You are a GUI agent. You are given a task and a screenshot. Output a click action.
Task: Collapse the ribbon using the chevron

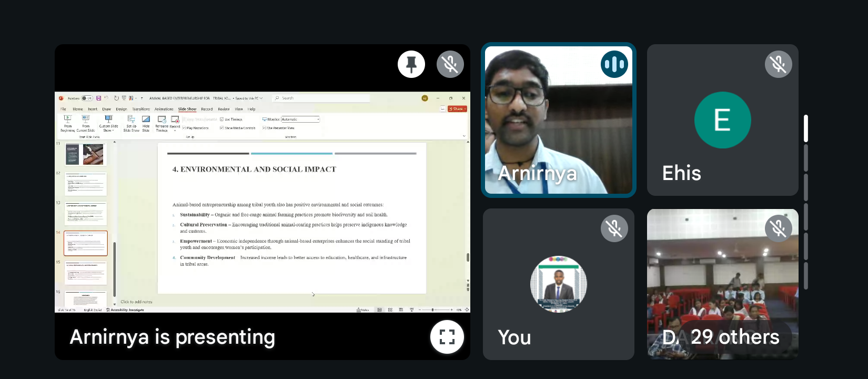pos(464,136)
